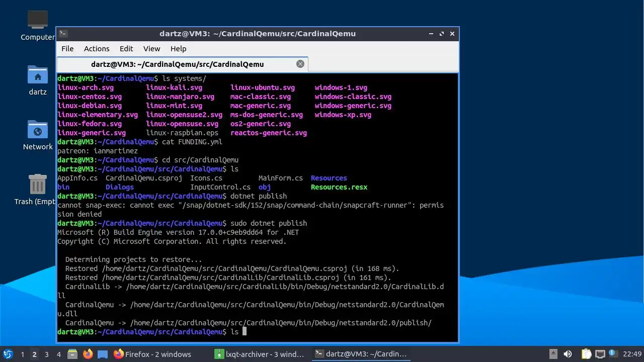Open the Trash desktop icon
This screenshot has height=362, width=644.
click(36, 190)
